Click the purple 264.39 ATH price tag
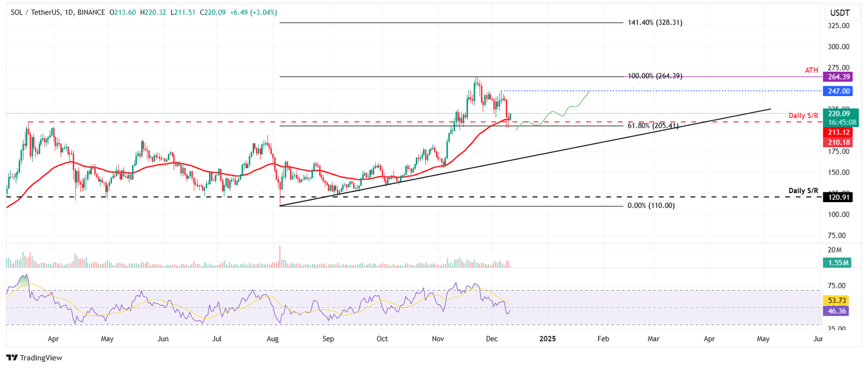 point(837,77)
